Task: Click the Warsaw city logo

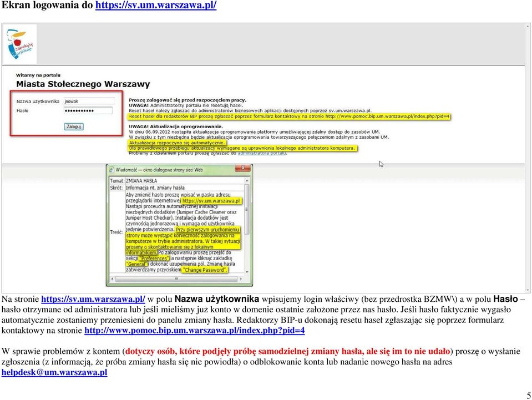Action: [x=20, y=44]
